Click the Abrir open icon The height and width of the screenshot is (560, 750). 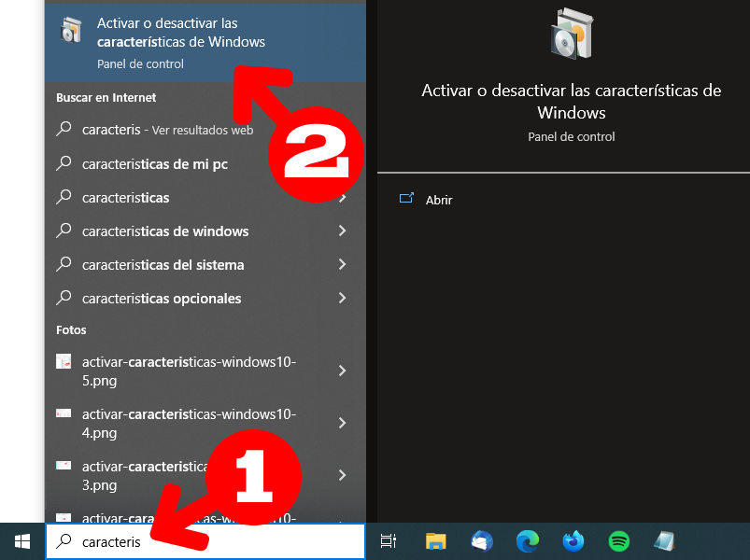pos(406,198)
